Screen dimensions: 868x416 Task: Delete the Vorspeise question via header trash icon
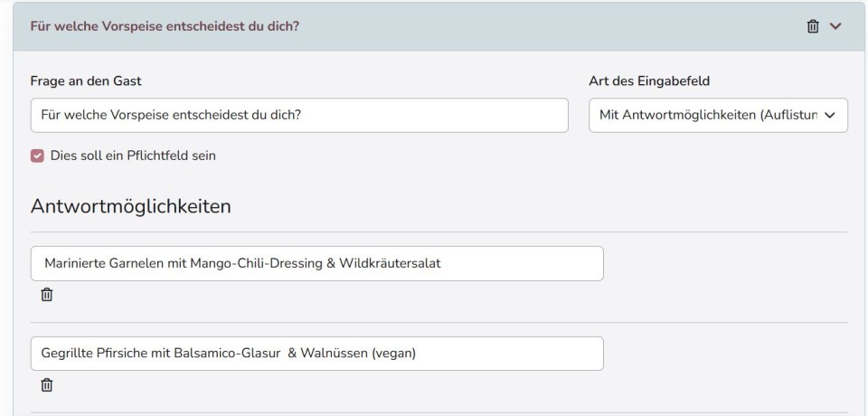[x=813, y=26]
